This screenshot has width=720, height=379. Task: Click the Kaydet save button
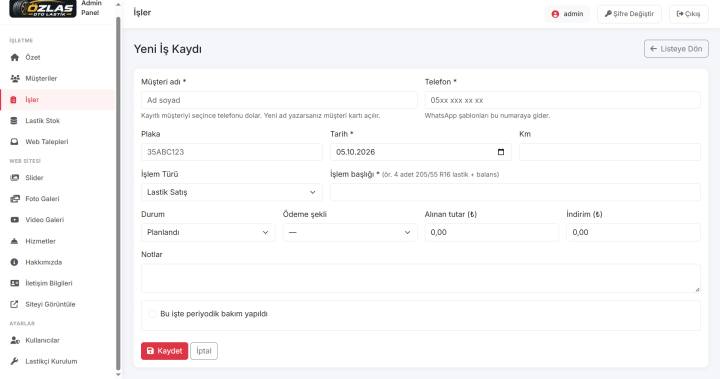coord(164,351)
